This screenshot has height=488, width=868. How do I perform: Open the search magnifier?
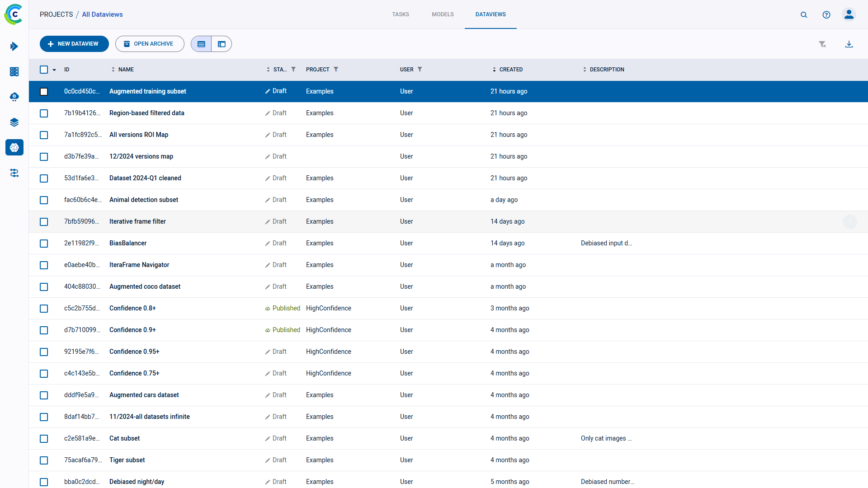(804, 14)
